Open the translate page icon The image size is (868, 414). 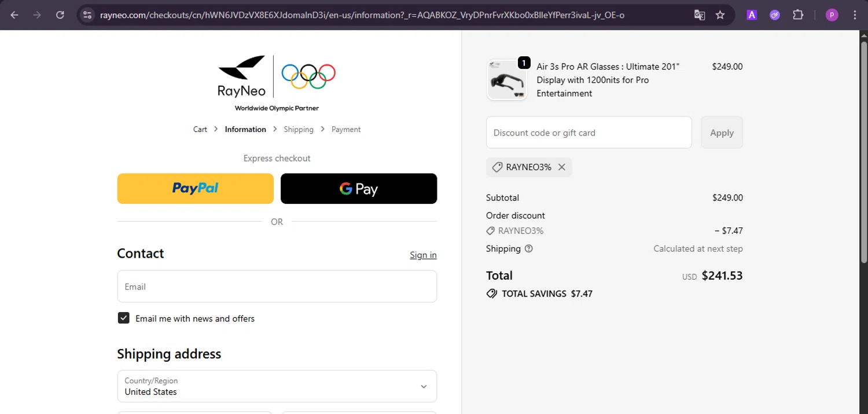pyautogui.click(x=700, y=15)
